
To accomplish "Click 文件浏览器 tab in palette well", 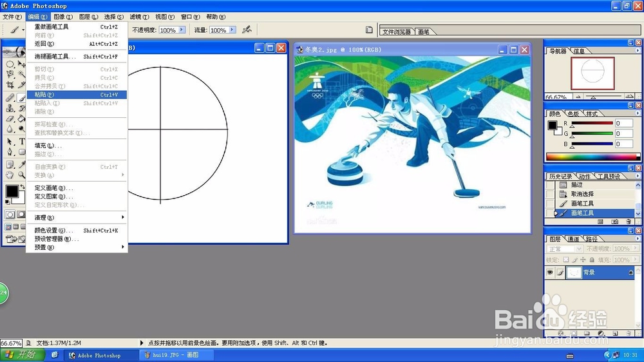I will click(x=396, y=32).
